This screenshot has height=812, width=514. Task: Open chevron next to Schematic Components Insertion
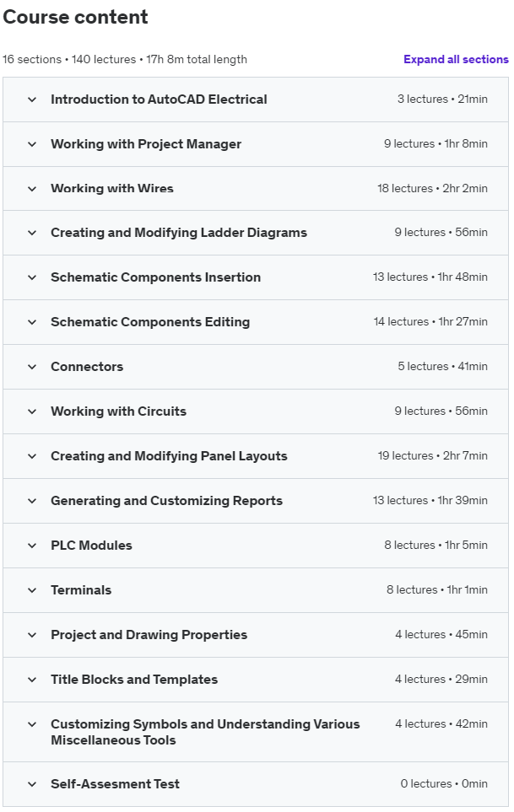32,277
